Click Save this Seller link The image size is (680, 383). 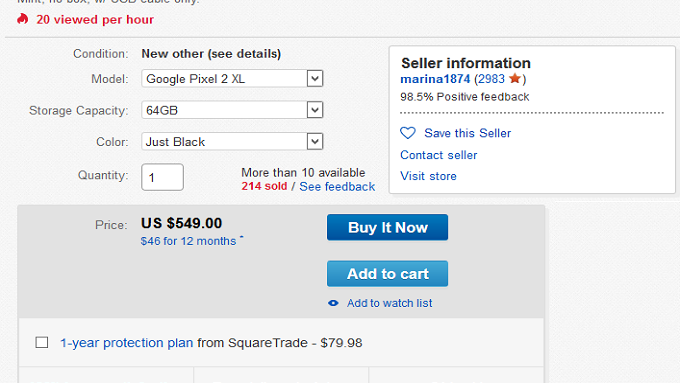(x=468, y=133)
